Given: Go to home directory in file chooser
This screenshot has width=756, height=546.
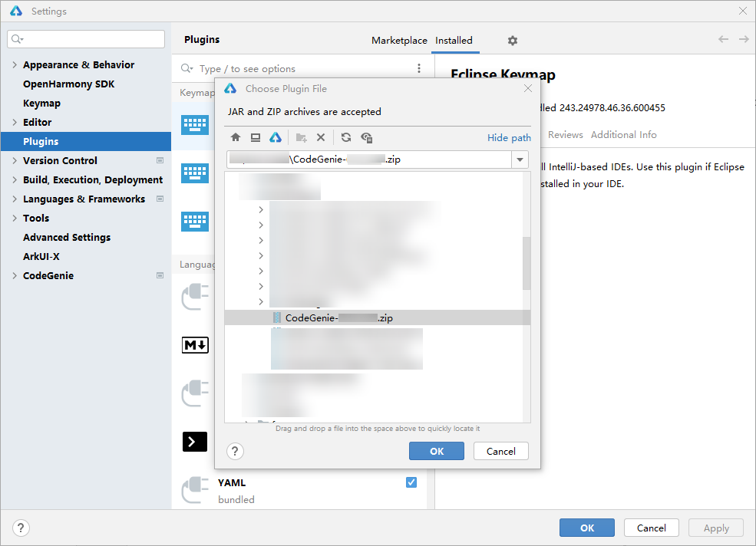Looking at the screenshot, I should 236,137.
